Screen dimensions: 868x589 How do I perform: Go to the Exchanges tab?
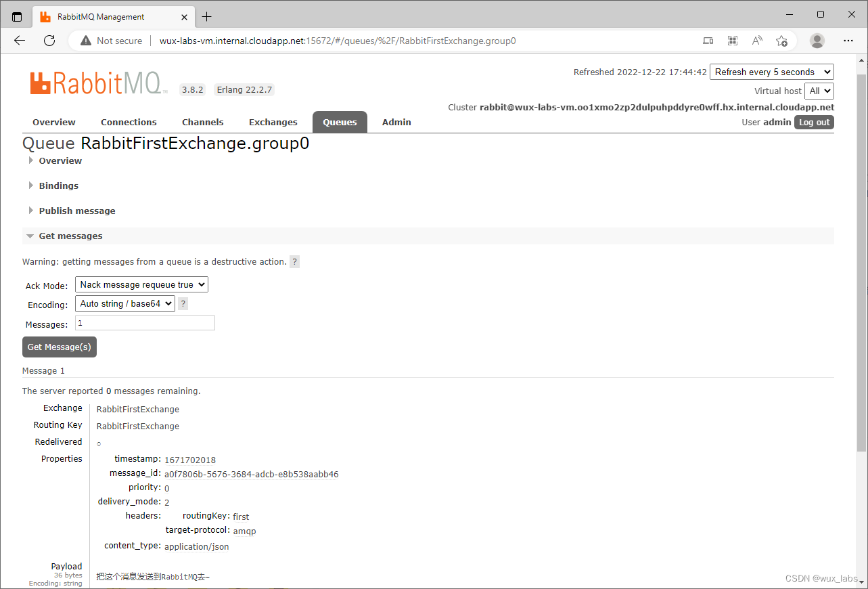coord(273,122)
